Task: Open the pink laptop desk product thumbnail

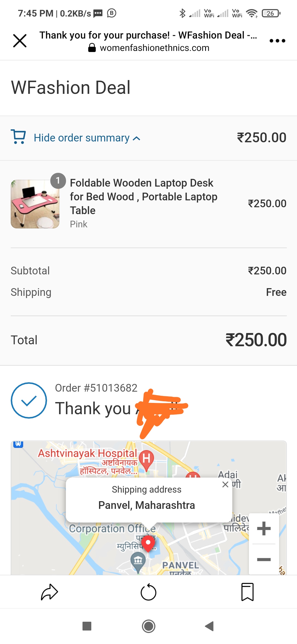Action: coord(35,204)
